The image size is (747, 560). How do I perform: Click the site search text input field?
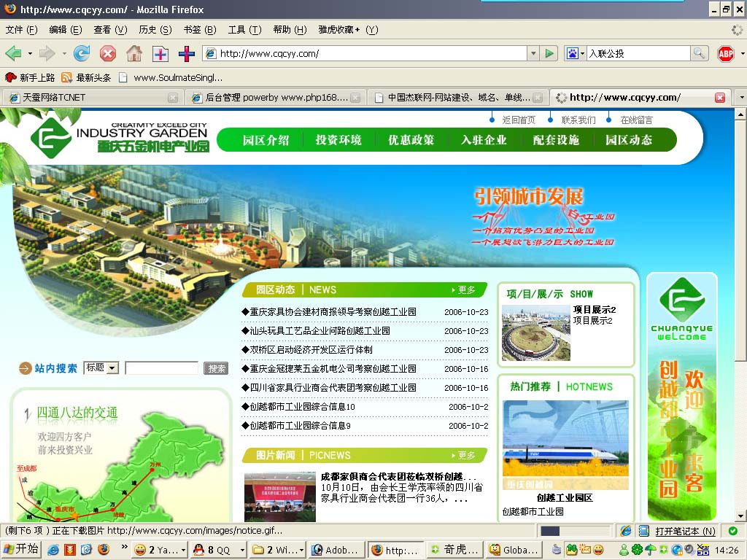(162, 368)
